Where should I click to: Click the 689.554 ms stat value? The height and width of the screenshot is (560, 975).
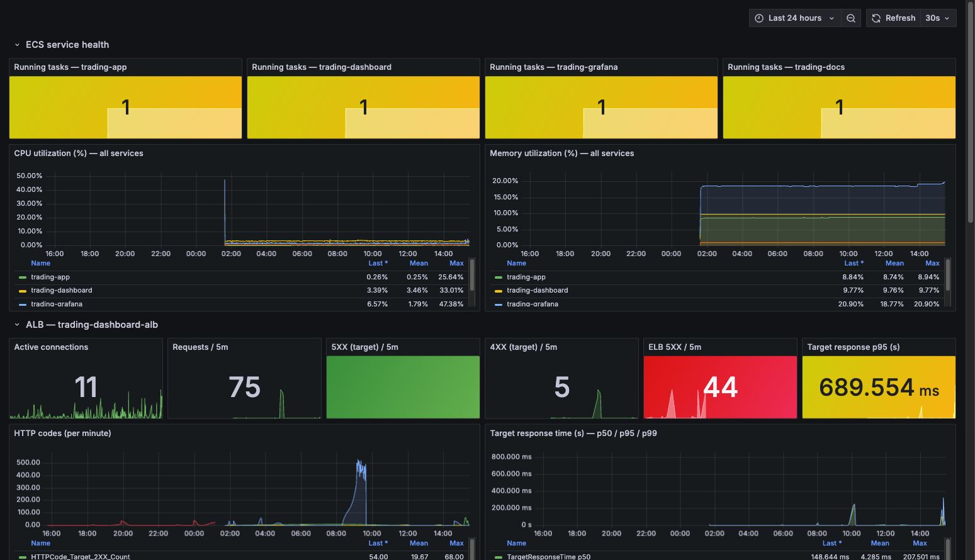879,388
